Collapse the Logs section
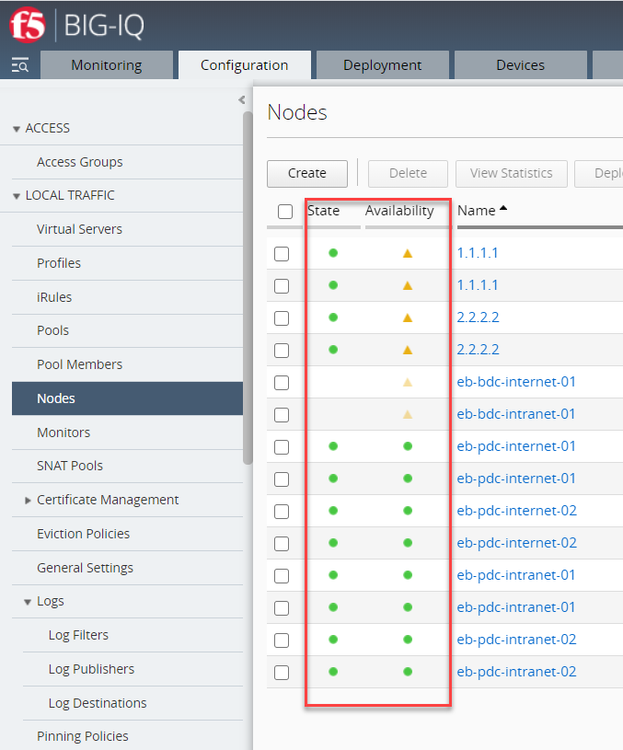The width and height of the screenshot is (623, 750). (x=28, y=602)
